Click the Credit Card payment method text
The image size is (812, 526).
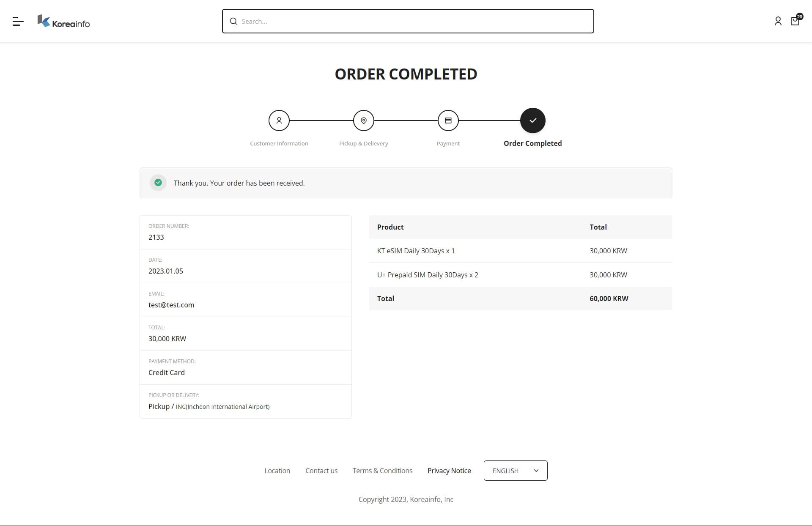pos(167,373)
